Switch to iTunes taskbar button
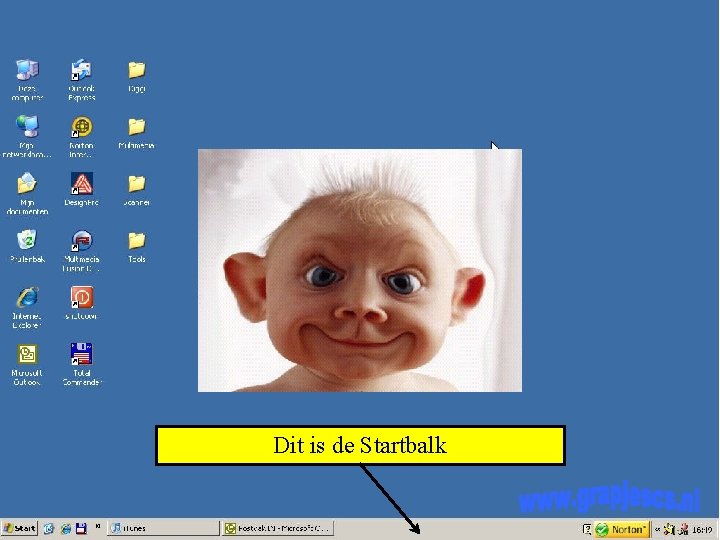720x540 pixels. (x=163, y=529)
